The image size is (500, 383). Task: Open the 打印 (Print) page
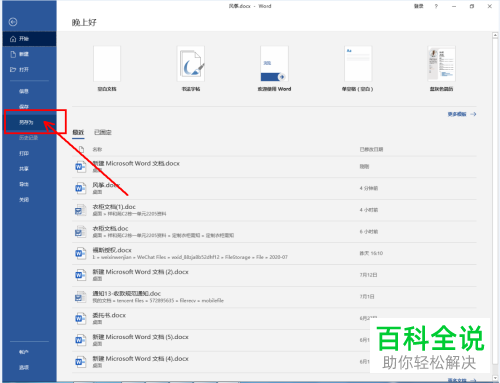29,153
